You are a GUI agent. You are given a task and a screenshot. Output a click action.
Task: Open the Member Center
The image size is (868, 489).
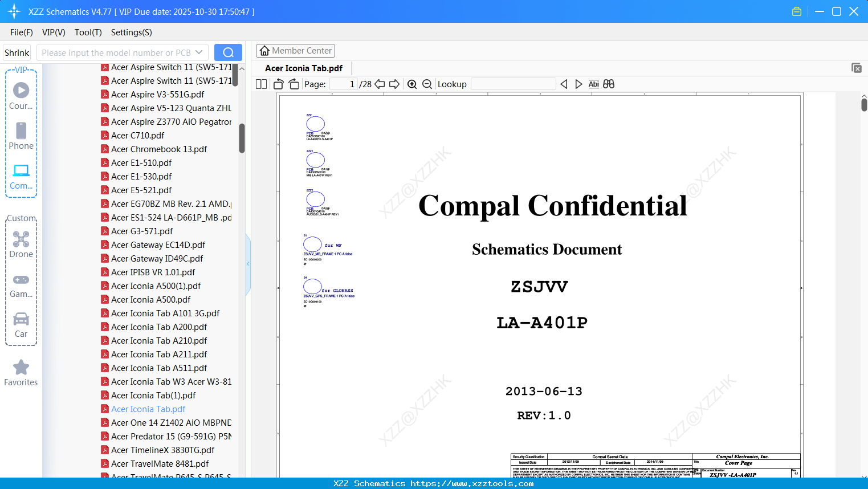click(x=295, y=51)
